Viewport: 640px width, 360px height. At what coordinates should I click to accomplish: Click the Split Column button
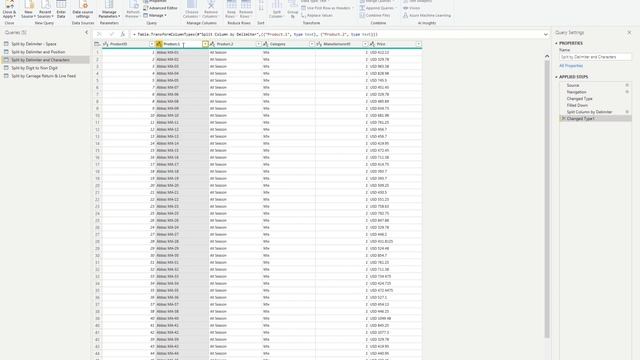277,9
